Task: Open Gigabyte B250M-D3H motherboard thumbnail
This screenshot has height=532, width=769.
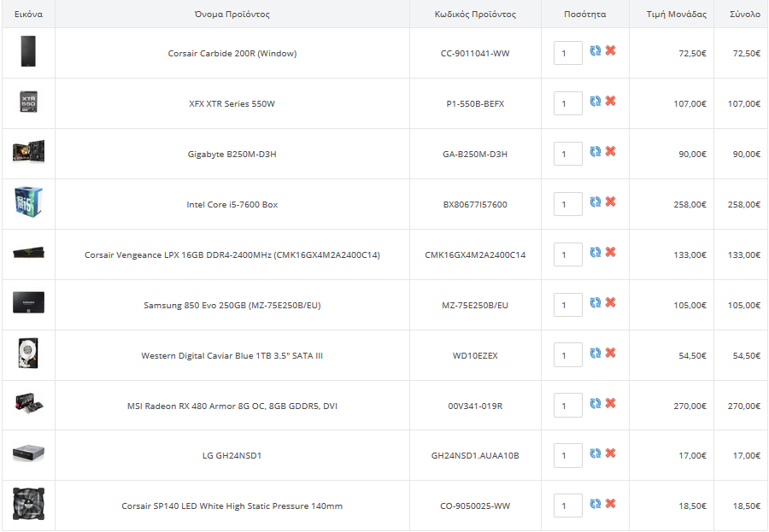Action: pos(28,151)
